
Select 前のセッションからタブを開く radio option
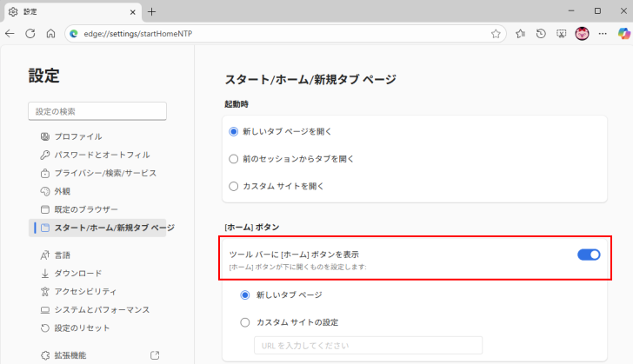(233, 159)
